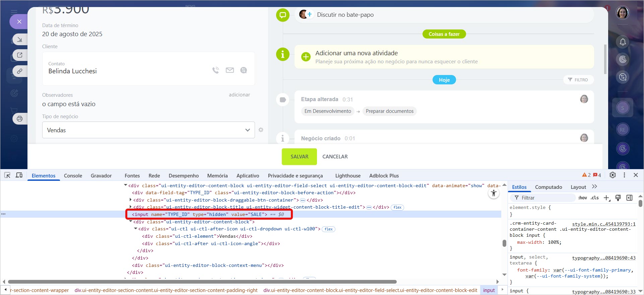Viewport: 644px width, 295px height.
Task: Click the email envelope icon for contact
Action: 230,70
